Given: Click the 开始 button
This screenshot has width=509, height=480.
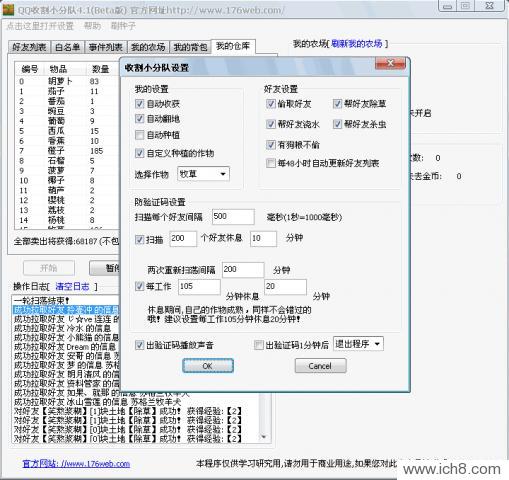Looking at the screenshot, I should tap(49, 268).
